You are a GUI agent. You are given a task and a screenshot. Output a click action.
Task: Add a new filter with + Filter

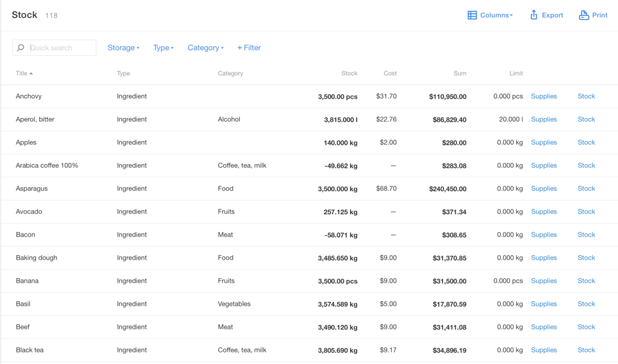point(249,47)
